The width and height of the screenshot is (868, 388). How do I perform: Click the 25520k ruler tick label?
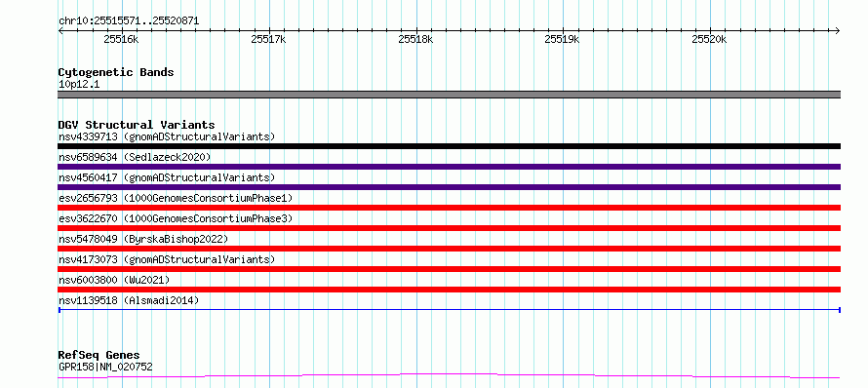coord(709,39)
